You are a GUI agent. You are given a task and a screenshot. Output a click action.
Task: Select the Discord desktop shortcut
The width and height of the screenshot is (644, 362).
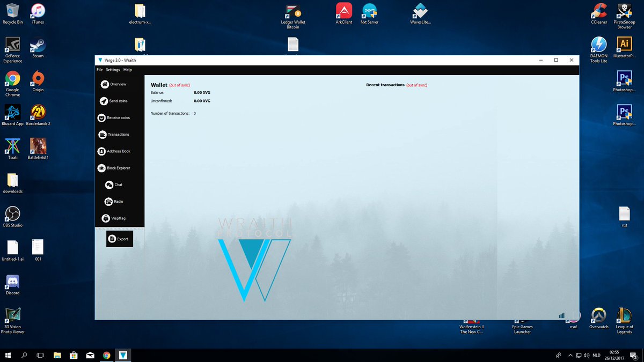tap(12, 284)
